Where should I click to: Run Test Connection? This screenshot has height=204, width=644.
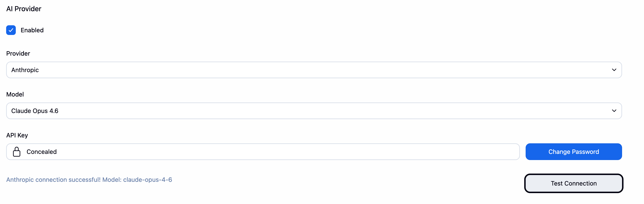click(x=573, y=183)
